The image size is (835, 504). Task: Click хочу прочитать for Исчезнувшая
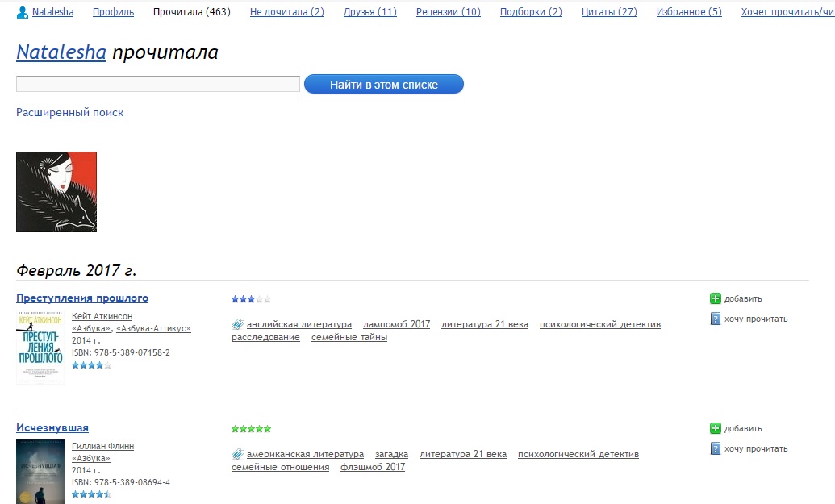point(756,448)
